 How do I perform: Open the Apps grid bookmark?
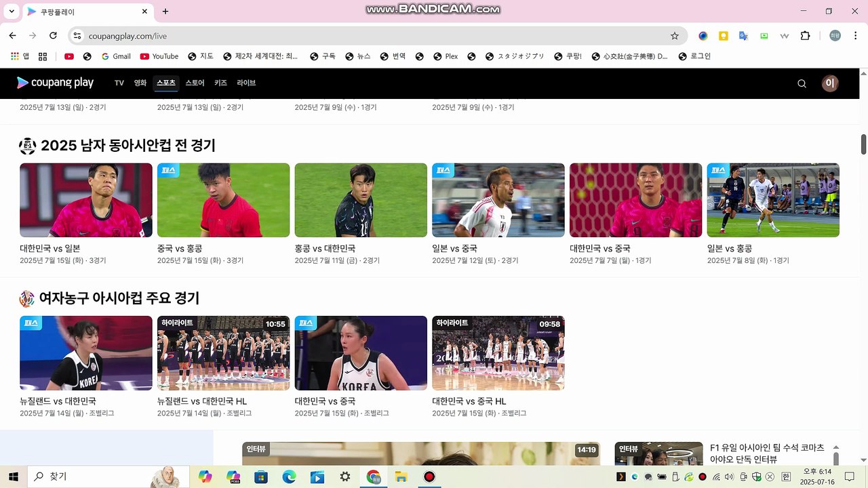(x=20, y=56)
